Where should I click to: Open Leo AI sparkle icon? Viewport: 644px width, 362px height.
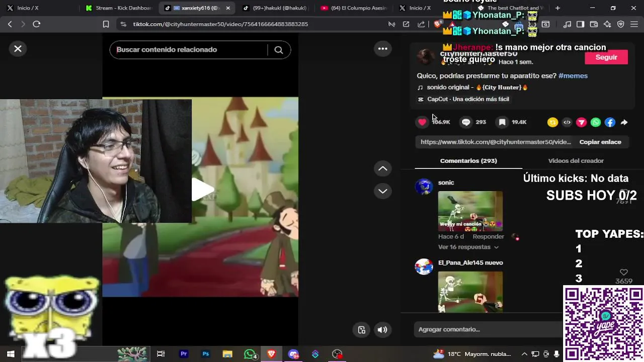tap(607, 24)
